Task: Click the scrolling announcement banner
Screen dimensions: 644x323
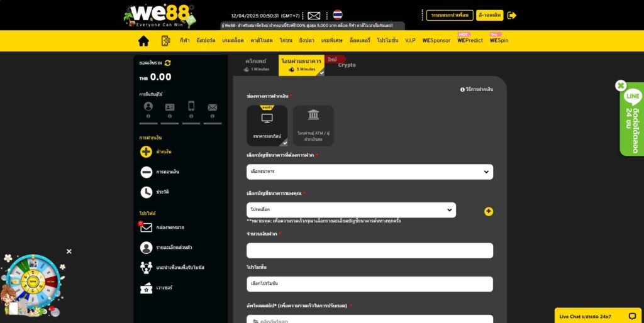Action: point(313,25)
